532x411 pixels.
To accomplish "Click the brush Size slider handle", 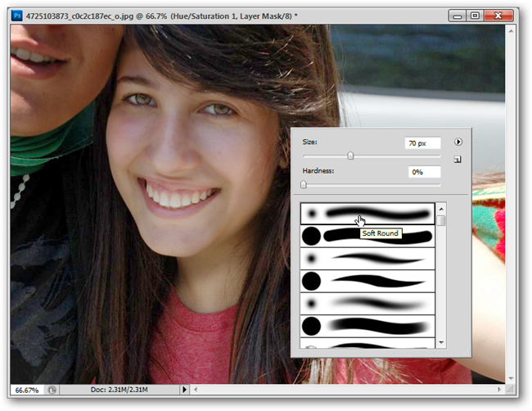I will point(350,156).
